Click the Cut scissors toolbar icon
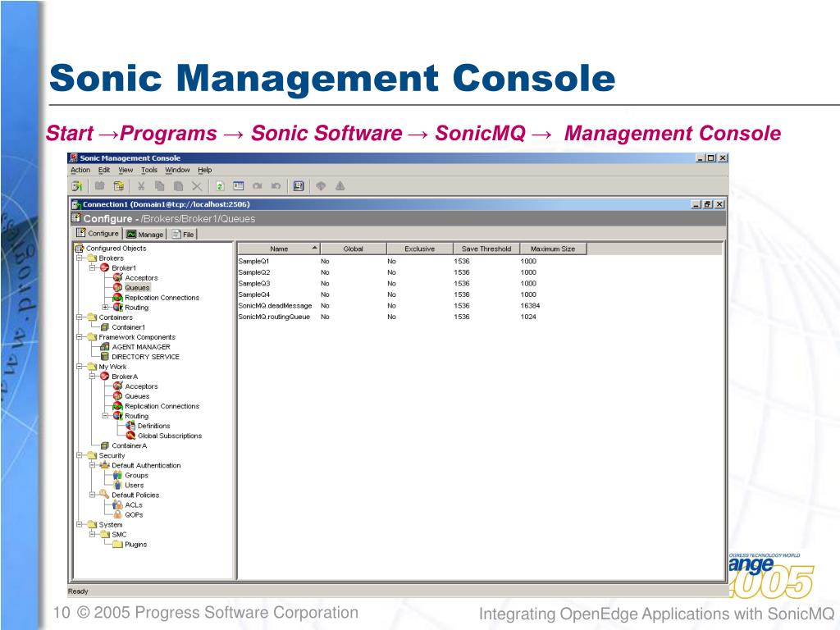The width and height of the screenshot is (840, 630). tap(141, 186)
